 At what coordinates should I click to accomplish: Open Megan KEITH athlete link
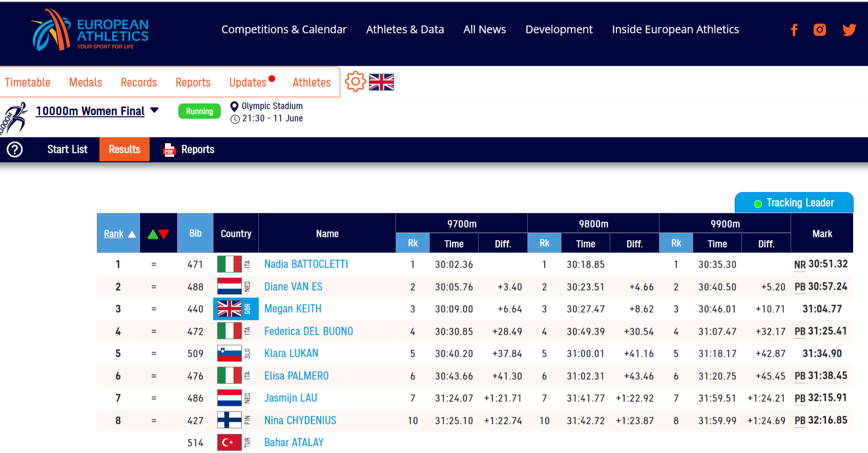[293, 309]
